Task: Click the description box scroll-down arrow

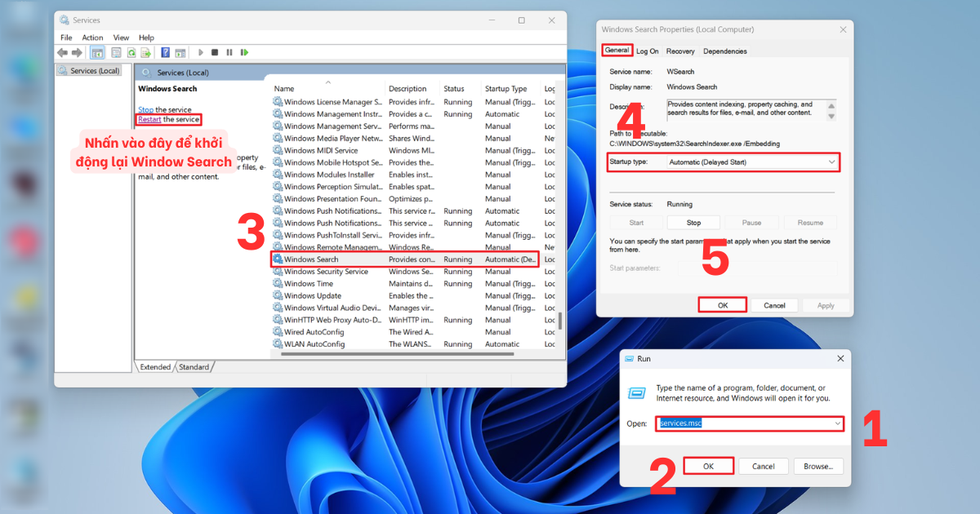Action: (x=831, y=115)
